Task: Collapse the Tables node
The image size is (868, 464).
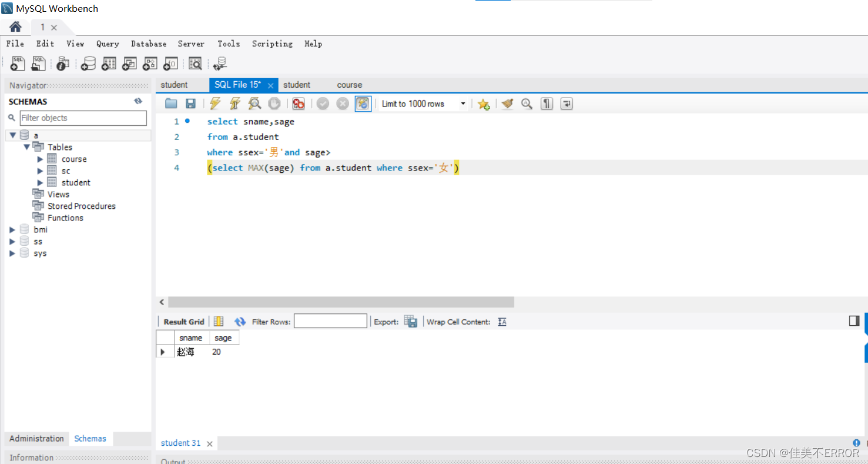Action: 26,147
